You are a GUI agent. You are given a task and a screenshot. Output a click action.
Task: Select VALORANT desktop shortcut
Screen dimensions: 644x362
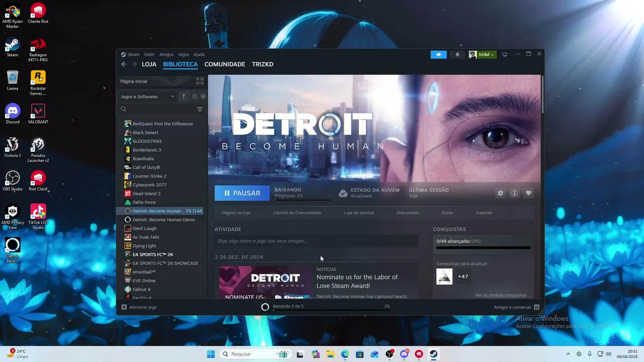pyautogui.click(x=38, y=114)
